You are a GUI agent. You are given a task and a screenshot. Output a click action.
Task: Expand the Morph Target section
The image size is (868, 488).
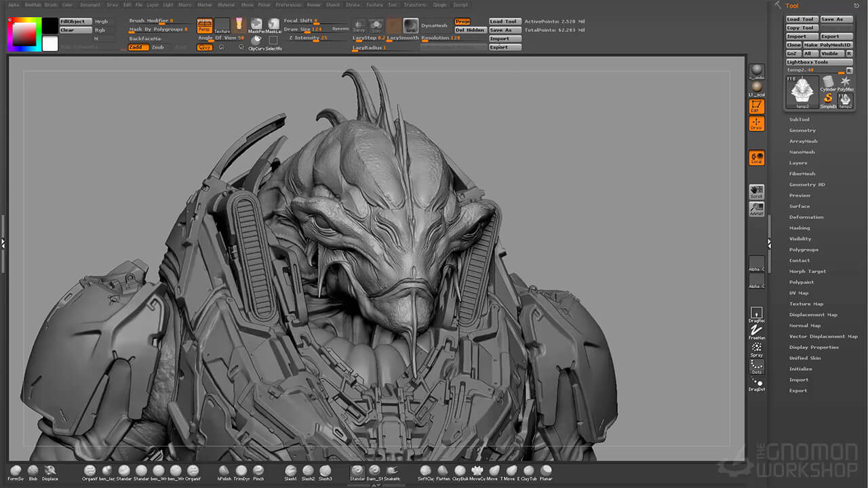pos(807,271)
